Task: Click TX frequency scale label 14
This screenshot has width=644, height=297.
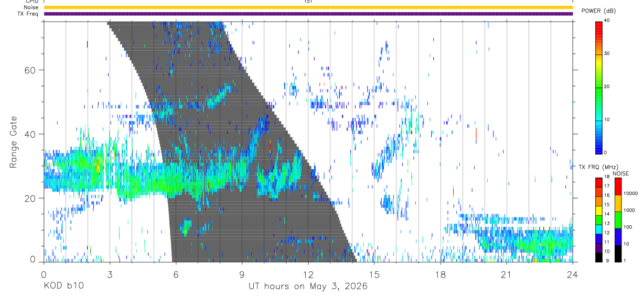Action: 606,214
